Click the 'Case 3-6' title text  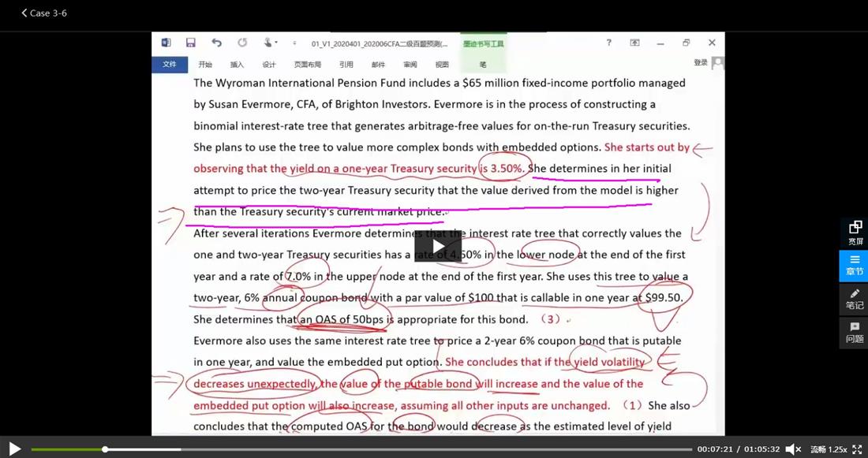(x=48, y=13)
